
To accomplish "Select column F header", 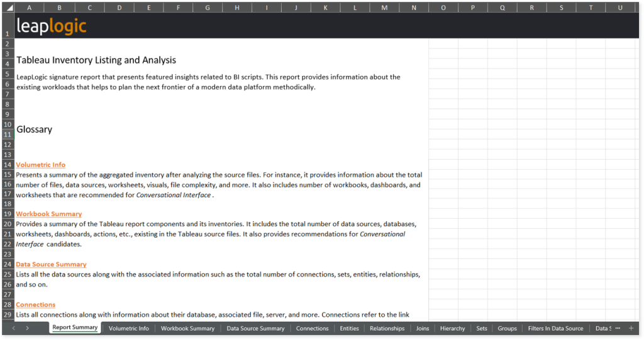I will point(178,8).
